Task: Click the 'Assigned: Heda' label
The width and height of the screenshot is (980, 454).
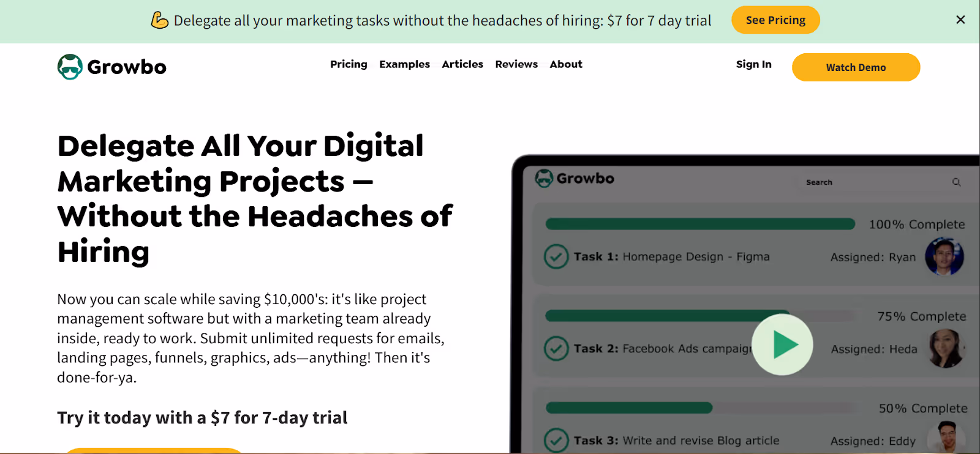Action: click(x=874, y=349)
